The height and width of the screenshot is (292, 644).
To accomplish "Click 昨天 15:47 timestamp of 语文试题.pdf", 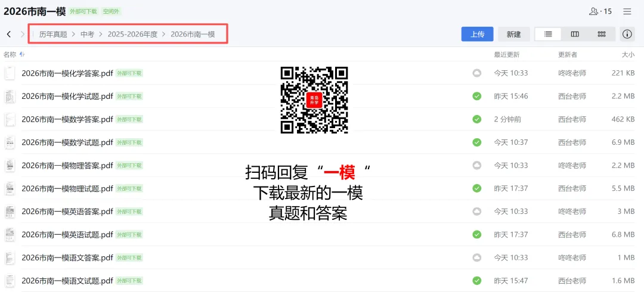I will [511, 281].
